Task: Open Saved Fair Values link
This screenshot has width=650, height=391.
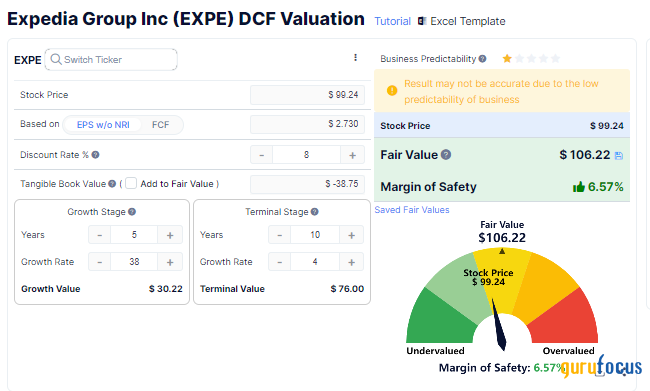Action: click(412, 210)
